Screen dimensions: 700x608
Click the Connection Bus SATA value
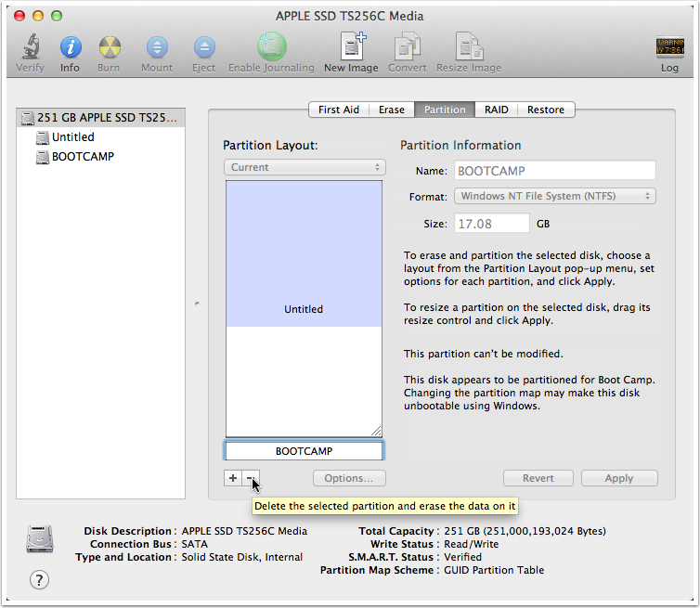[x=195, y=544]
